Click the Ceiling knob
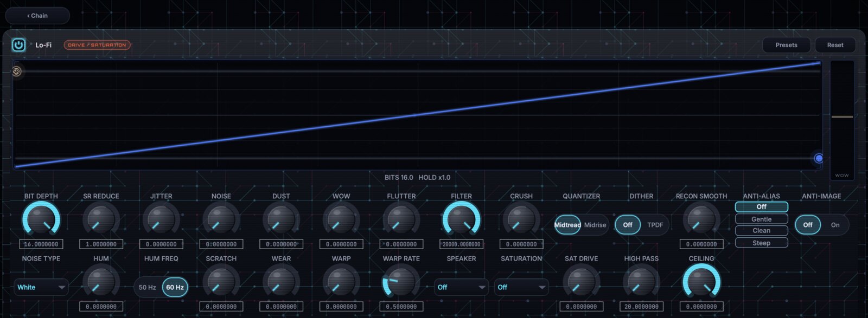Viewport: 868px width, 318px height. [701, 282]
